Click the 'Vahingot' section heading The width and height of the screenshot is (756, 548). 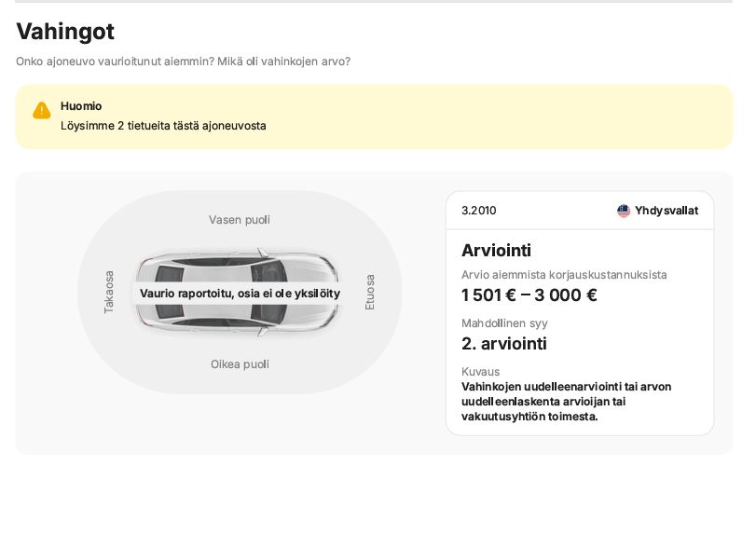click(65, 32)
